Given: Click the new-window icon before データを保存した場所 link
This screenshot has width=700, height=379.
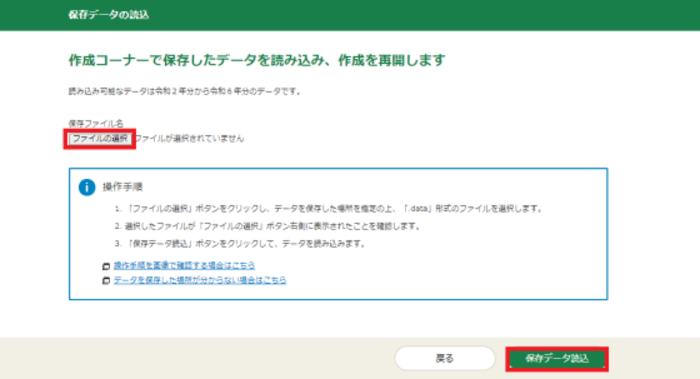Looking at the screenshot, I should click(106, 281).
